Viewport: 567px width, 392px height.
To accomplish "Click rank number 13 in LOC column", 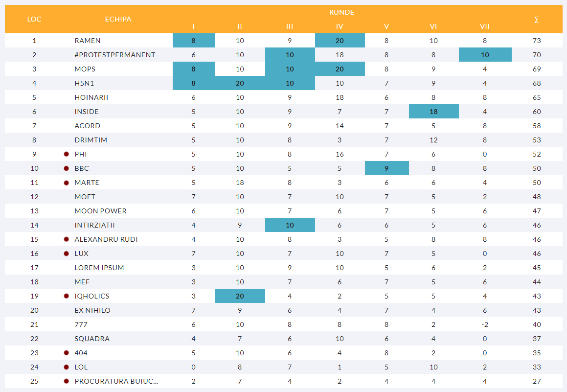I will 34,211.
